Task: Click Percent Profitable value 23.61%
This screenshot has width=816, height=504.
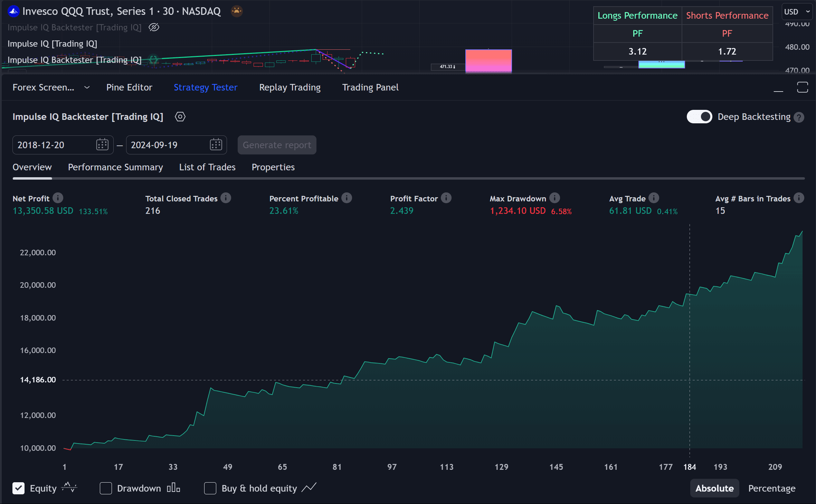Action: pyautogui.click(x=284, y=211)
